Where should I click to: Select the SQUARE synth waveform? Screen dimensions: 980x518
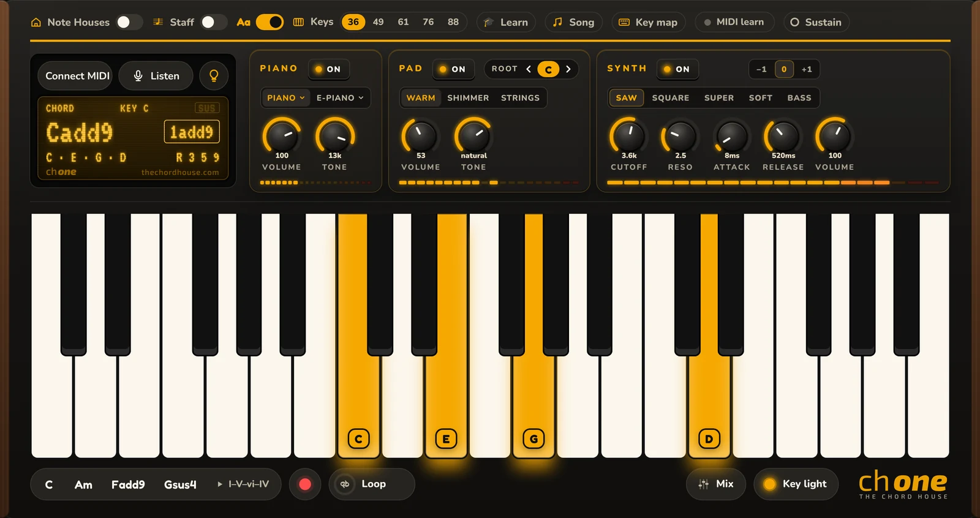(670, 98)
